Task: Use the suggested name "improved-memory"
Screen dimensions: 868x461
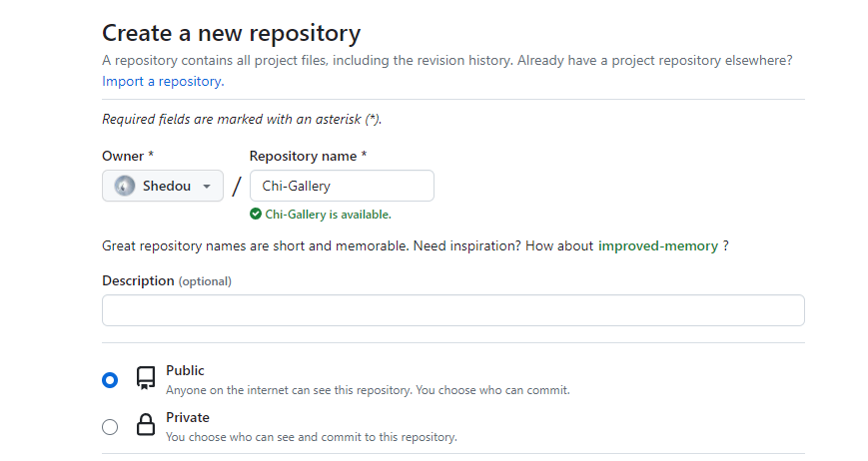Action: (657, 245)
